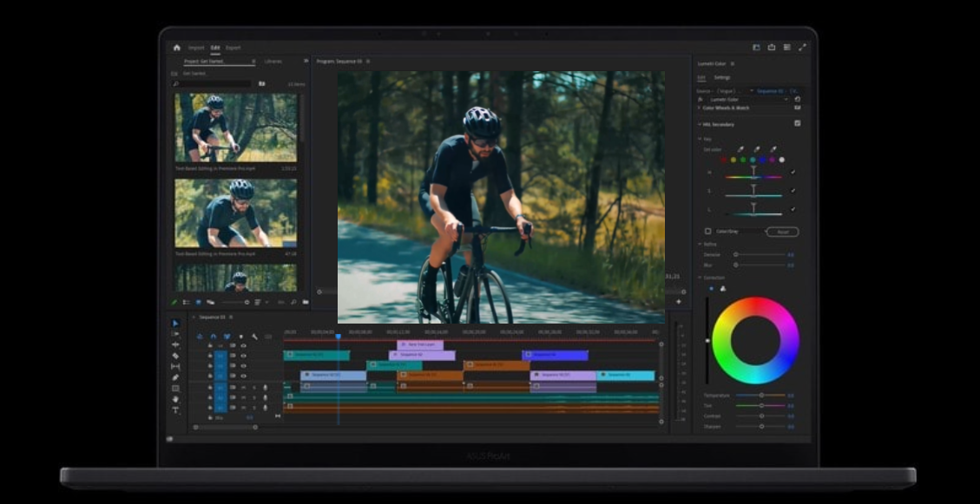
Task: Click the timeline wrench settings icon
Action: click(x=254, y=336)
